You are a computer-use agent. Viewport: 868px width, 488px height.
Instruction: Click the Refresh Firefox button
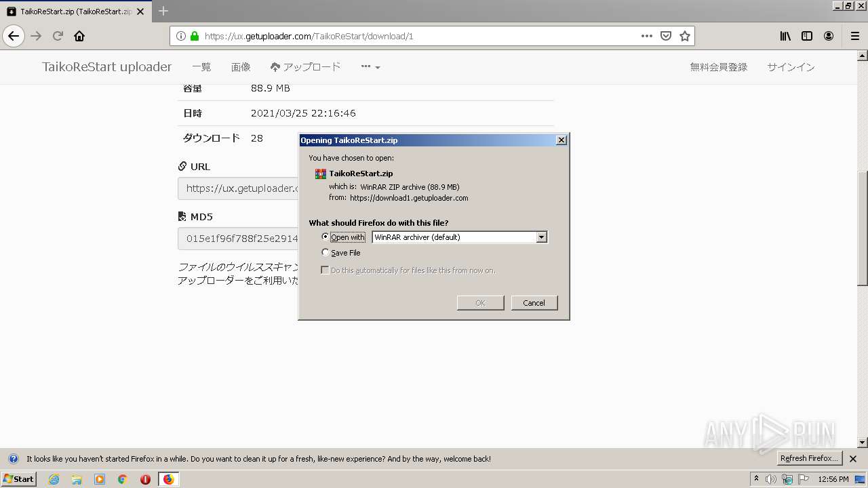click(x=809, y=459)
